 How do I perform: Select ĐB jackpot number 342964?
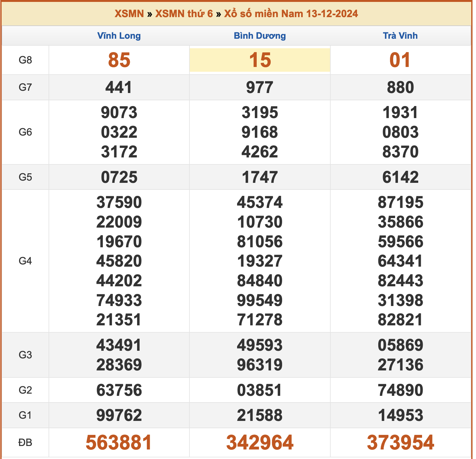click(x=260, y=442)
